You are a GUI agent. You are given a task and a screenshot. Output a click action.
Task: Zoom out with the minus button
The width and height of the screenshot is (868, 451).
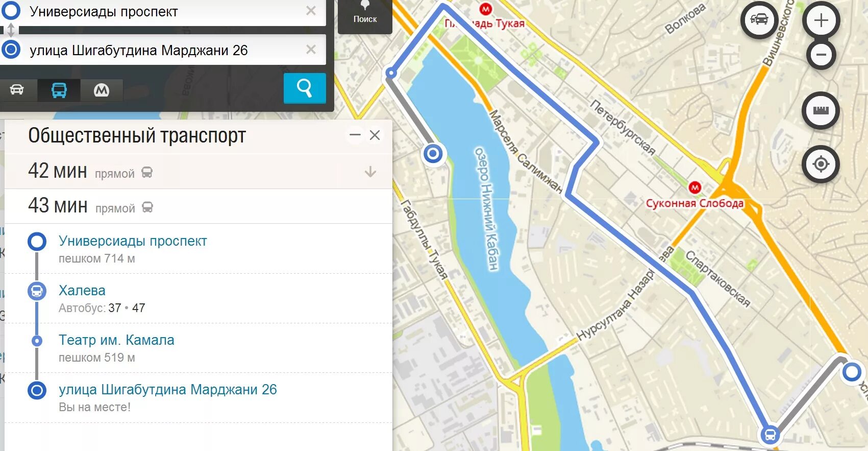pos(821,55)
